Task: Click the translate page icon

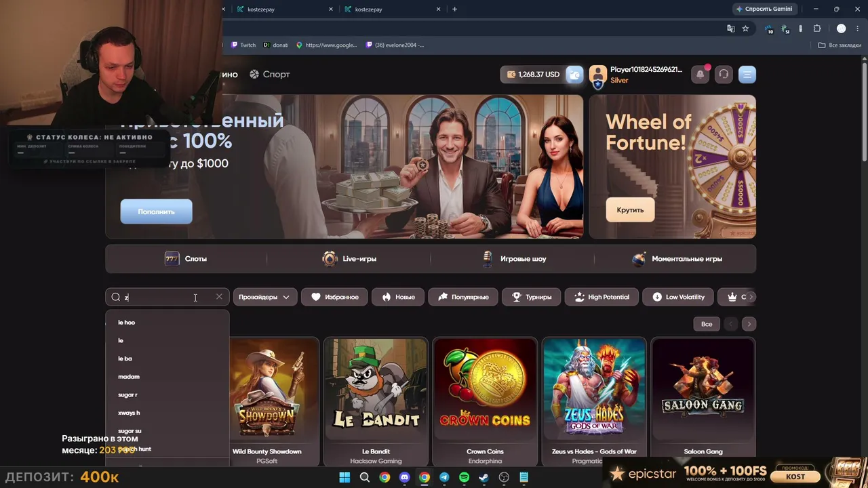Action: (730, 28)
